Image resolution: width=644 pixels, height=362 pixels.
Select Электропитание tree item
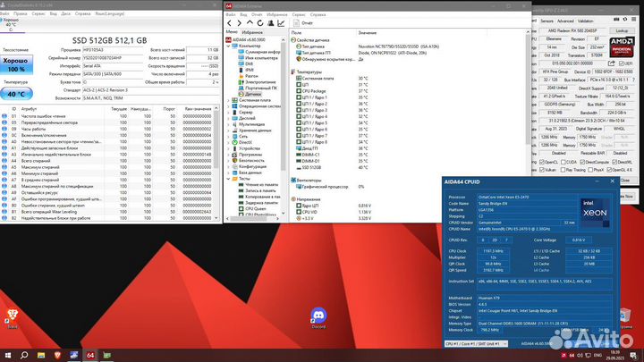(257, 82)
